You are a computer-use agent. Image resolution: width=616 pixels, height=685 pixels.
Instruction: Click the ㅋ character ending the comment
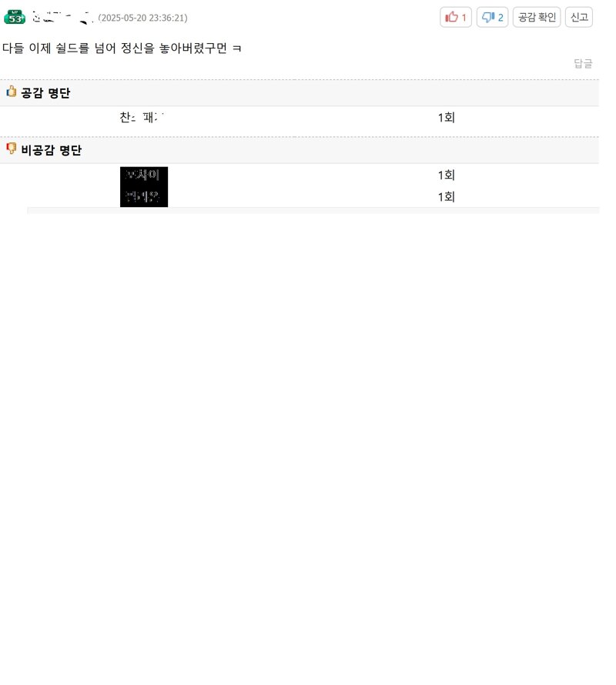coord(236,48)
